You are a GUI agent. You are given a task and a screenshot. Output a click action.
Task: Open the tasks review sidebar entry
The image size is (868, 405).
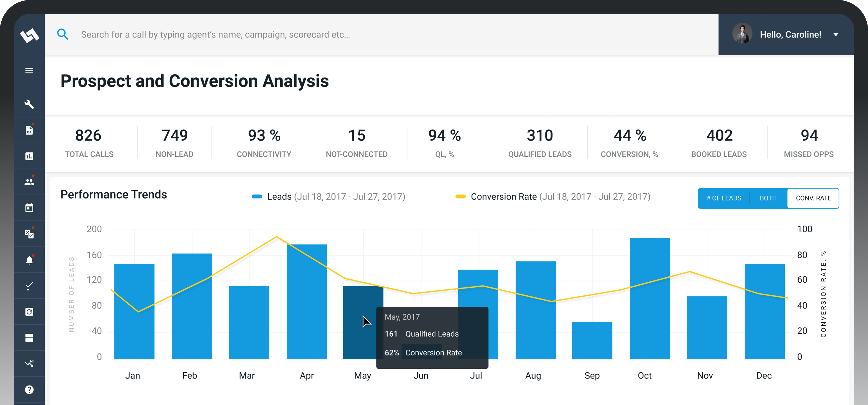(29, 233)
